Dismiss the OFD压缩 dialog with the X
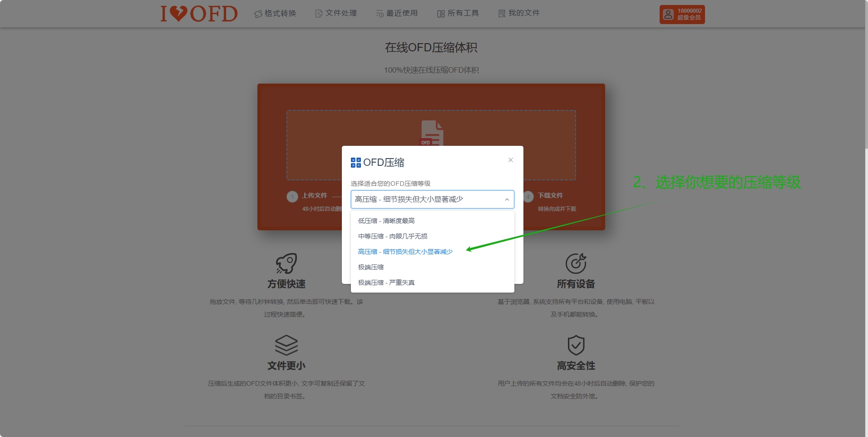The height and width of the screenshot is (437, 868). pos(510,160)
